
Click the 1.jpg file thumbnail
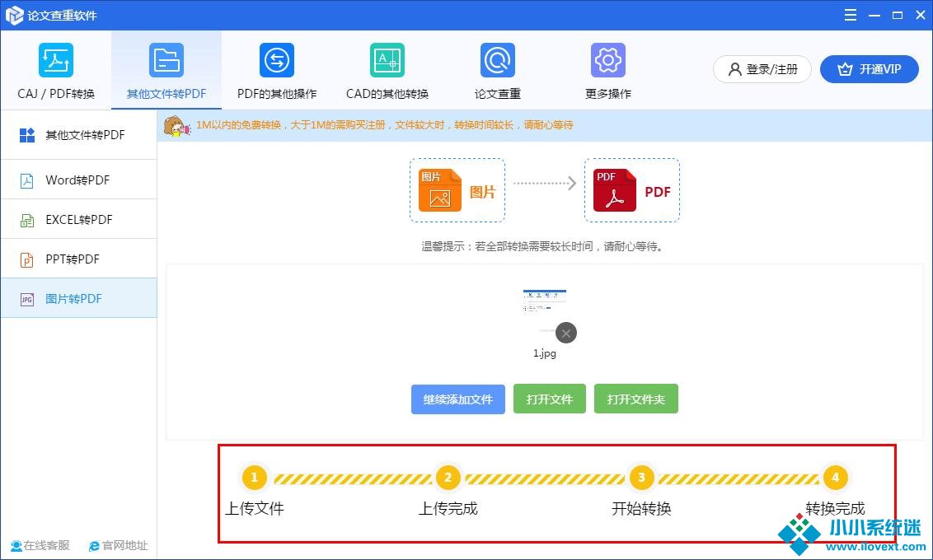coord(544,309)
